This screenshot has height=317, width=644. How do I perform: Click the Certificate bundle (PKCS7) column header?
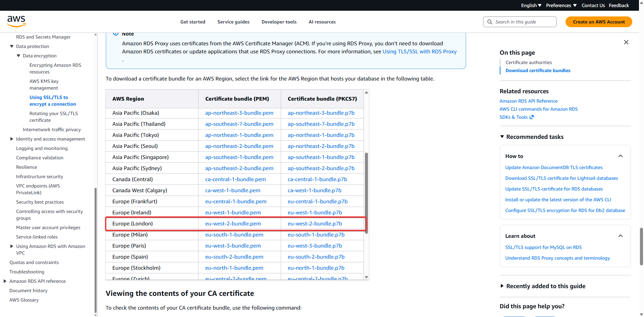[x=322, y=99]
